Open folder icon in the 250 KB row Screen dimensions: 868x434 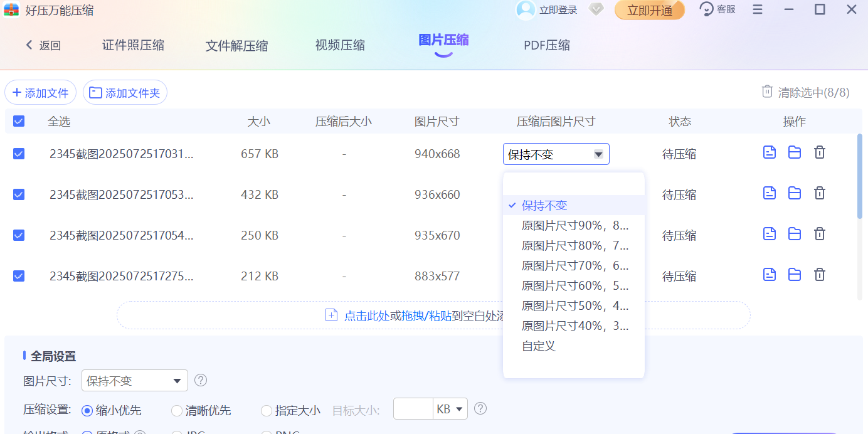point(795,234)
